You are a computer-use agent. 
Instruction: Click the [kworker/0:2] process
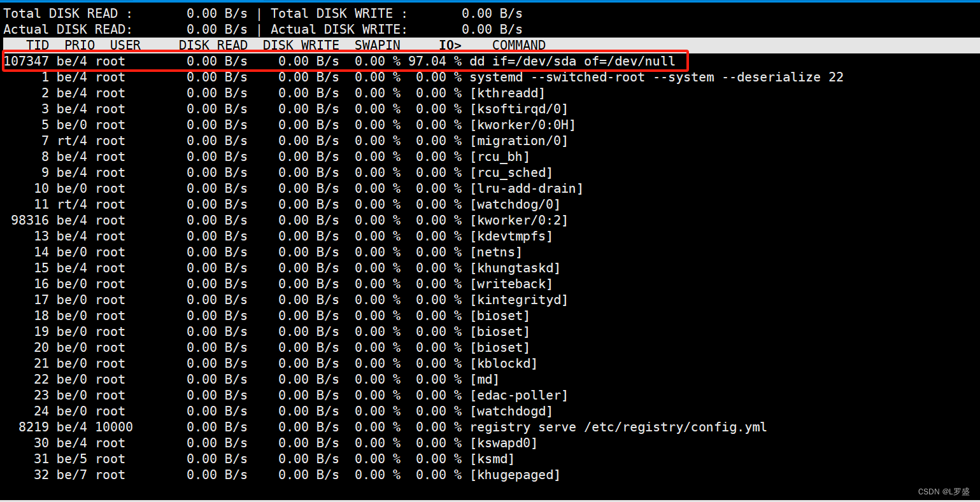pos(519,220)
